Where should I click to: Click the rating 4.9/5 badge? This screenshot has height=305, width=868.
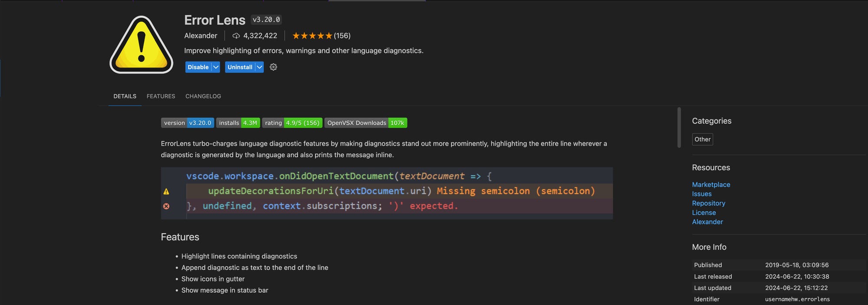click(292, 123)
